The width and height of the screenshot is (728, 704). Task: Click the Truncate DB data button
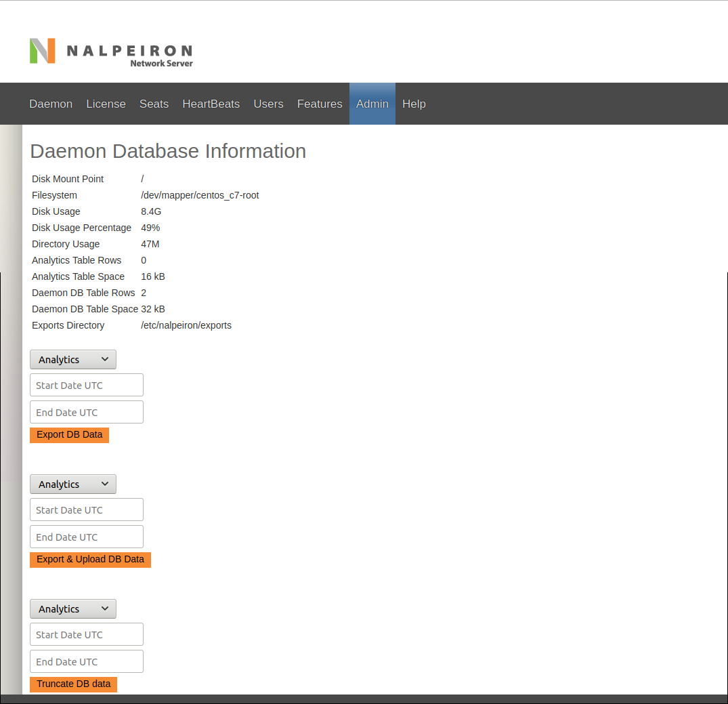(x=73, y=684)
